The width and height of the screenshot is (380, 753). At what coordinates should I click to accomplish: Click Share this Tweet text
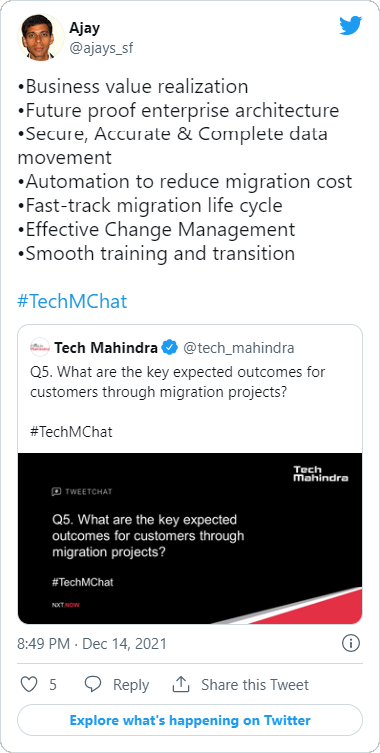click(255, 684)
